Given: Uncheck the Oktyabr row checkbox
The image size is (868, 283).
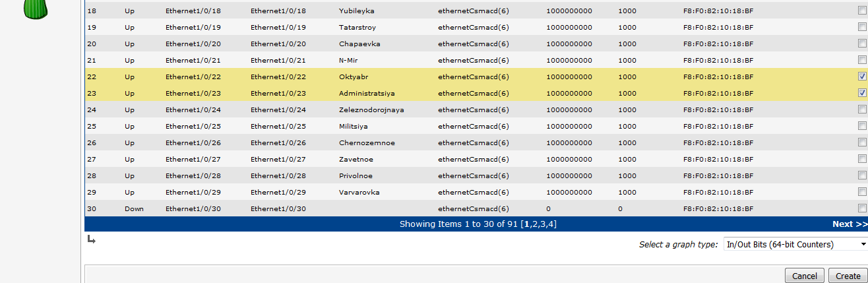Looking at the screenshot, I should (862, 77).
